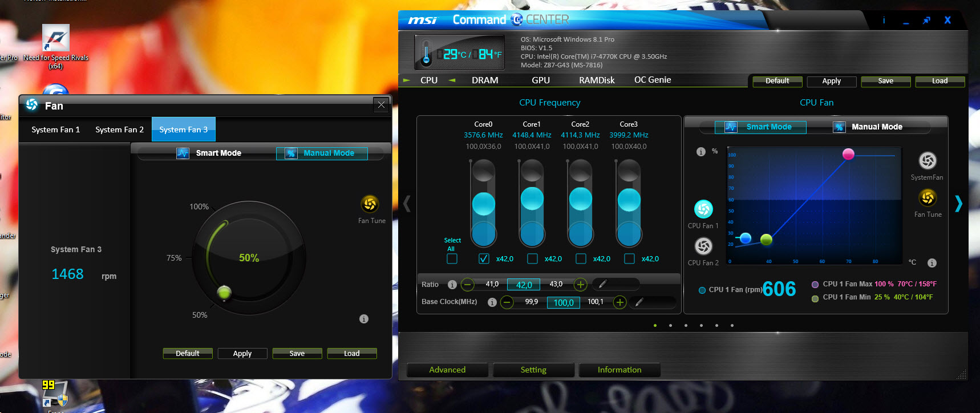Viewport: 980px width, 413px height.
Task: Click Save button in Command Center
Action: pyautogui.click(x=886, y=81)
